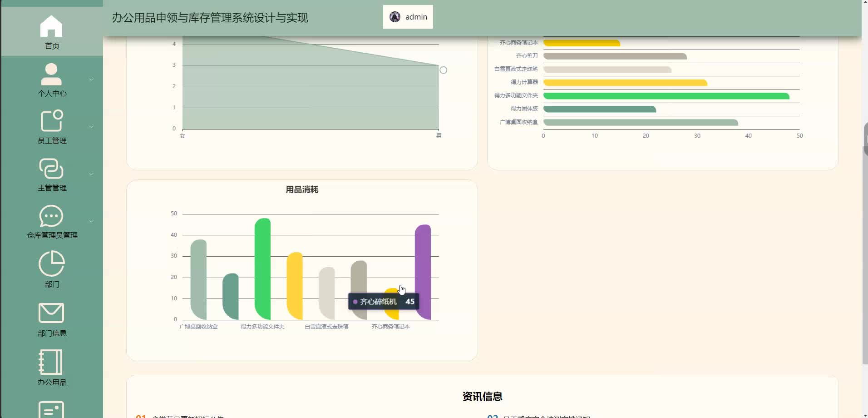Click the 资讯信息 section heading

[482, 396]
